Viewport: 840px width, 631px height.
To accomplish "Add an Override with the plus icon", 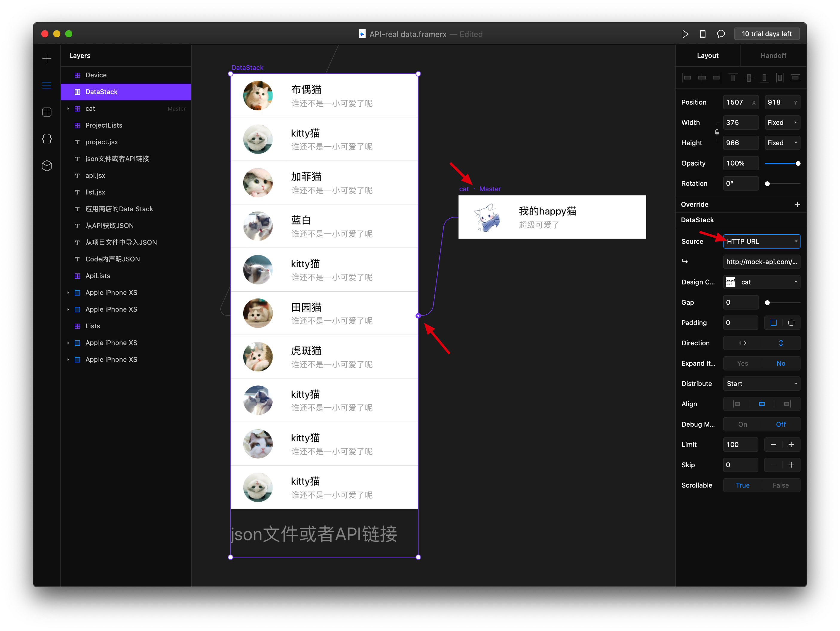I will 797,205.
